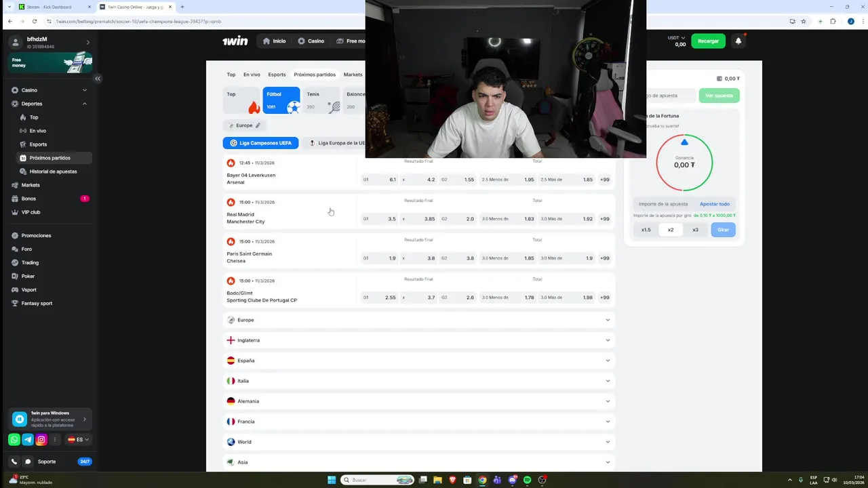Select the Tenis sport tile

(322, 100)
